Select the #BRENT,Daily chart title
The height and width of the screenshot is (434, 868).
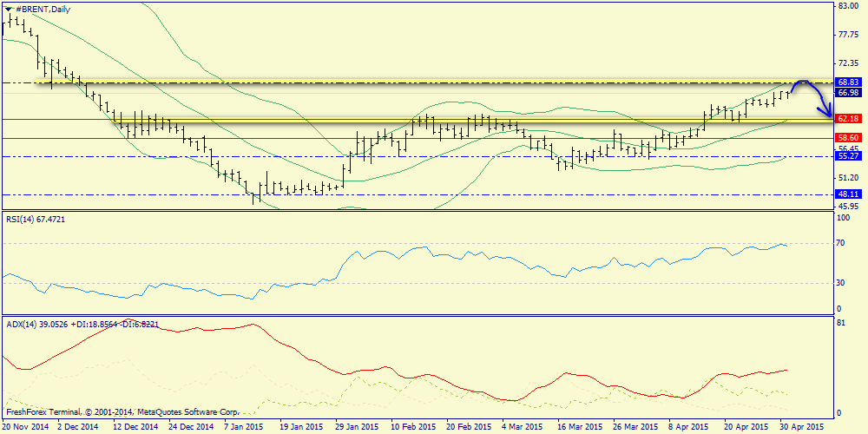[43, 9]
